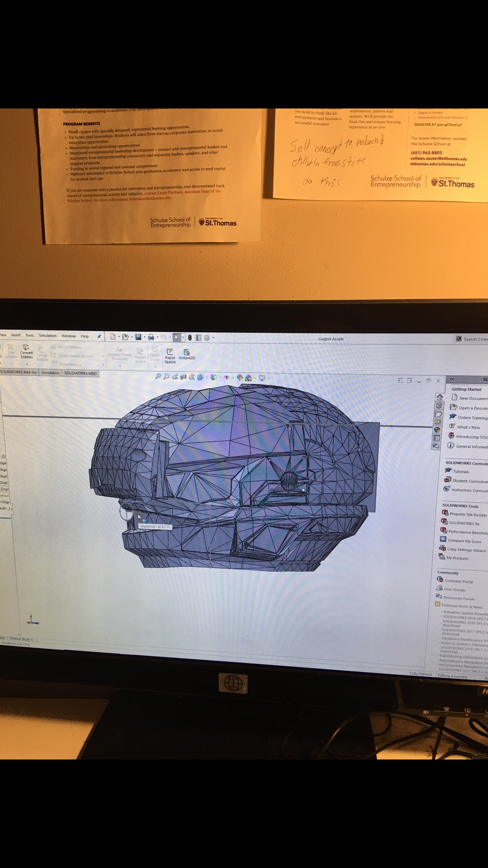
Task: Click the Edit Appearance color ball icon
Action: tap(240, 378)
